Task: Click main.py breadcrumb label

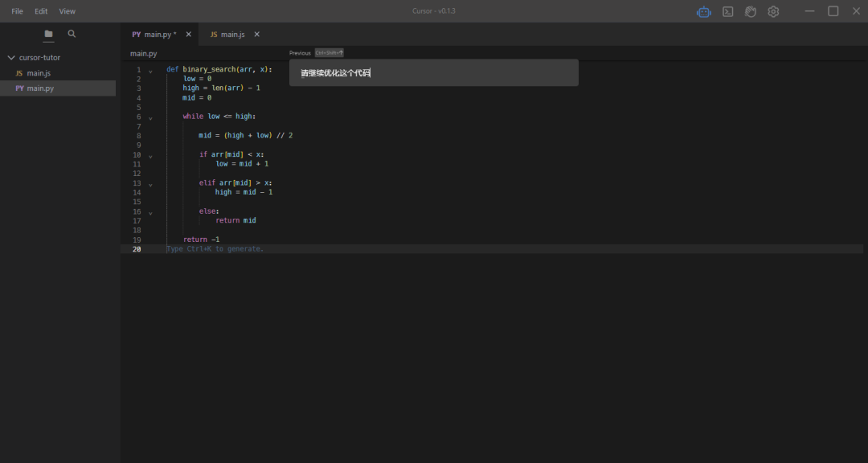Action: click(x=143, y=54)
